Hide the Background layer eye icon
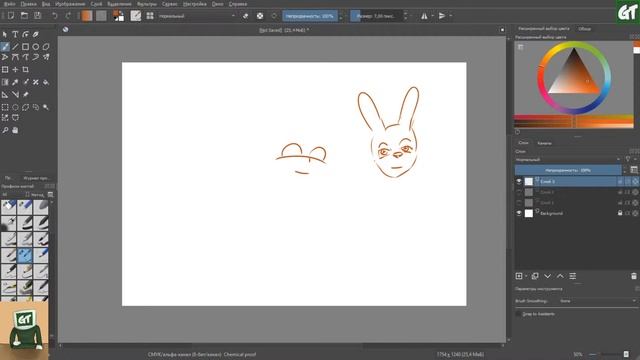640x360 pixels. [519, 213]
